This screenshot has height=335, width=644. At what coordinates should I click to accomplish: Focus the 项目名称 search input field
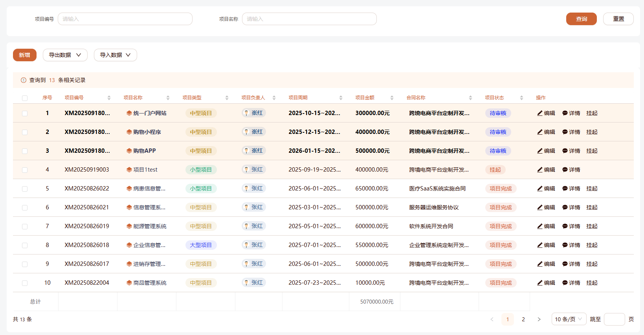point(309,19)
